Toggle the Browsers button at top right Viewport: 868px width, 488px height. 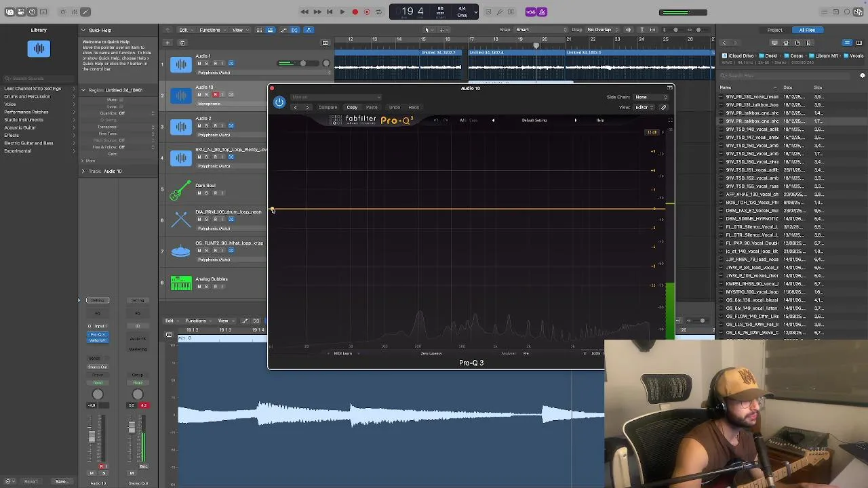click(x=859, y=12)
